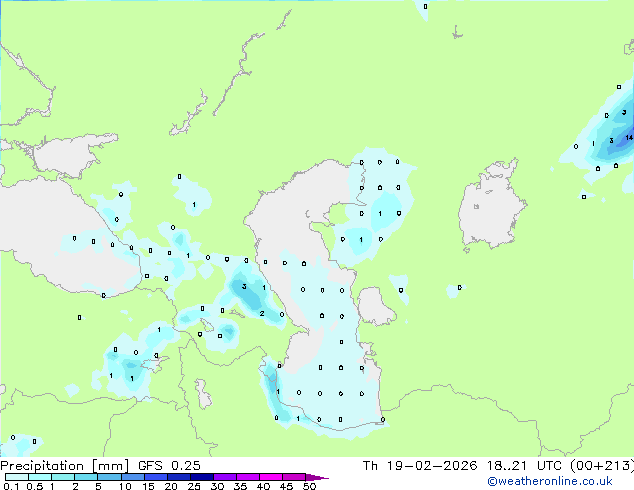Click the over-50 arrow tip of legend

[x=317, y=477]
